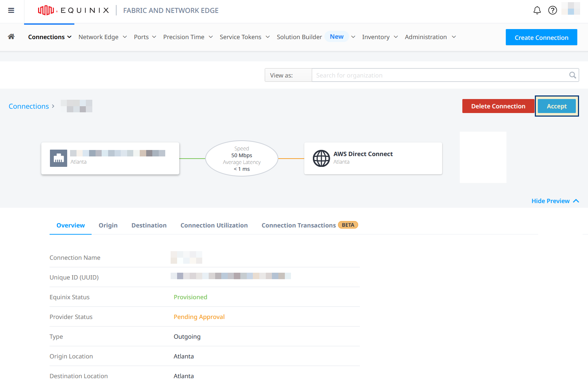Viewport: 588px width, 385px height.
Task: Click the BETA badge on Connection Transactions
Action: point(348,225)
